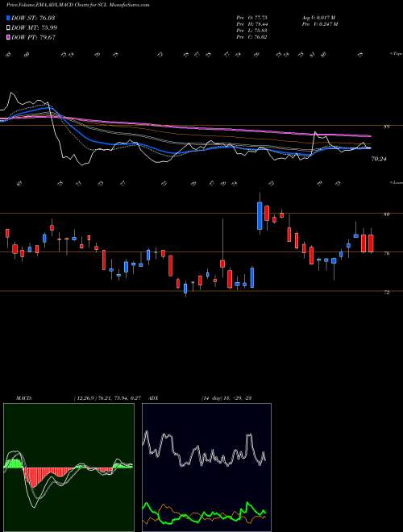Click the ADX (14 day) parameter values
Image resolution: width=403 pixels, height=532 pixels.
pos(226,398)
